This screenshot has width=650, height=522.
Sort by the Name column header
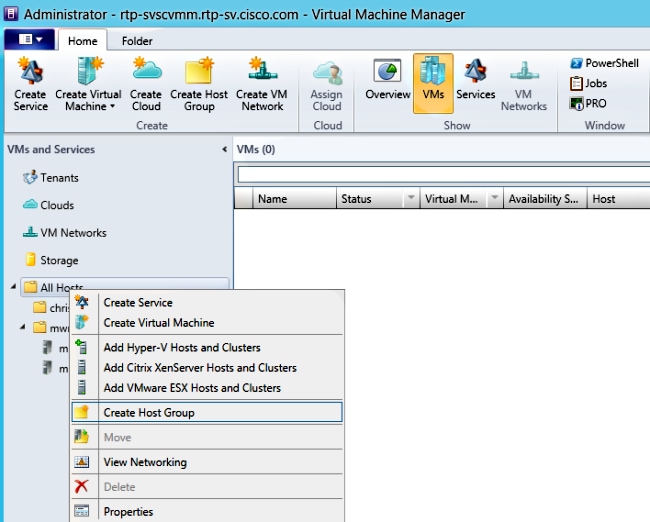coord(294,199)
